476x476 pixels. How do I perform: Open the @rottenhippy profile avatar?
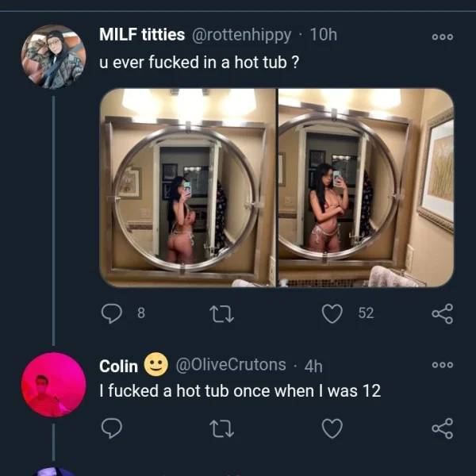(52, 56)
